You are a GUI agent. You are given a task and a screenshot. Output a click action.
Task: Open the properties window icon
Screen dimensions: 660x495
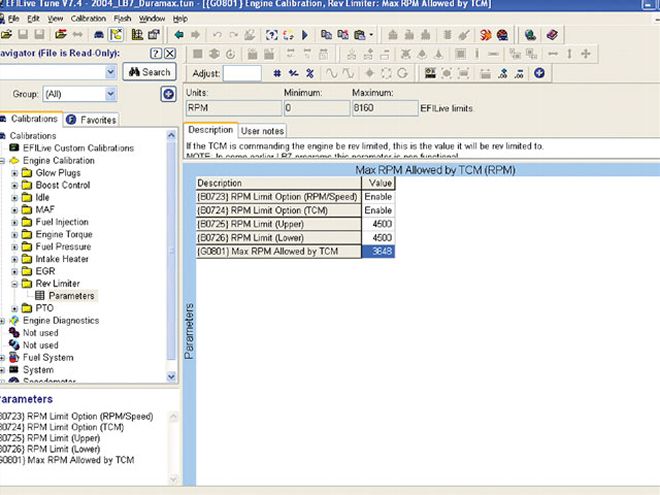tap(154, 35)
